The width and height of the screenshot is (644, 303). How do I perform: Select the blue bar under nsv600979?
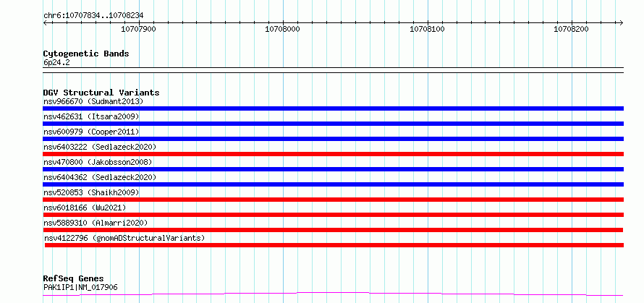pos(333,139)
